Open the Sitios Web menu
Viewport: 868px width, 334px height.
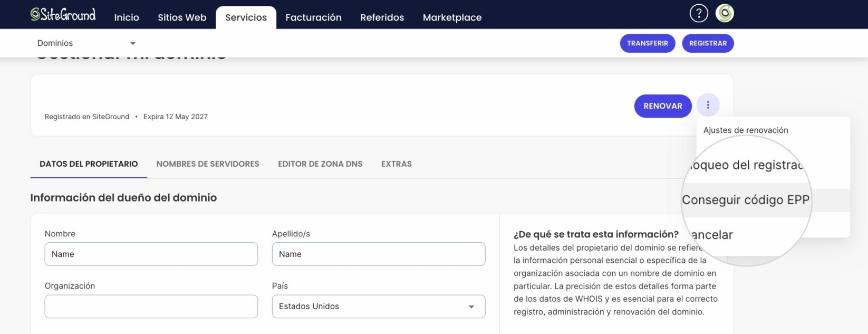pyautogui.click(x=182, y=17)
